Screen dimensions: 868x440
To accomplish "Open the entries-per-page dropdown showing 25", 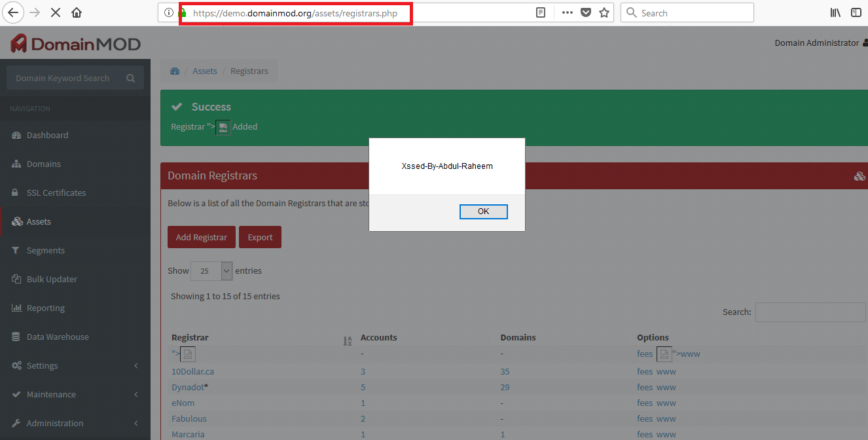I will coord(211,270).
